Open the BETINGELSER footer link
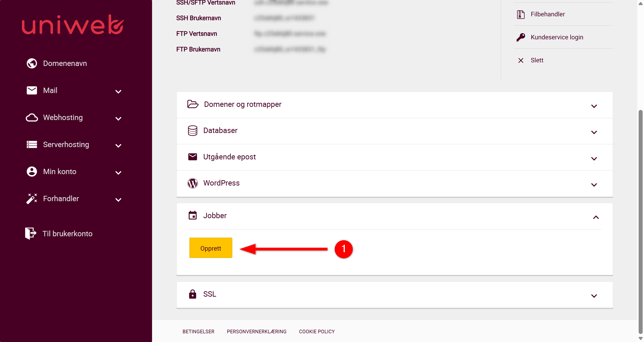The width and height of the screenshot is (644, 342). tap(198, 331)
